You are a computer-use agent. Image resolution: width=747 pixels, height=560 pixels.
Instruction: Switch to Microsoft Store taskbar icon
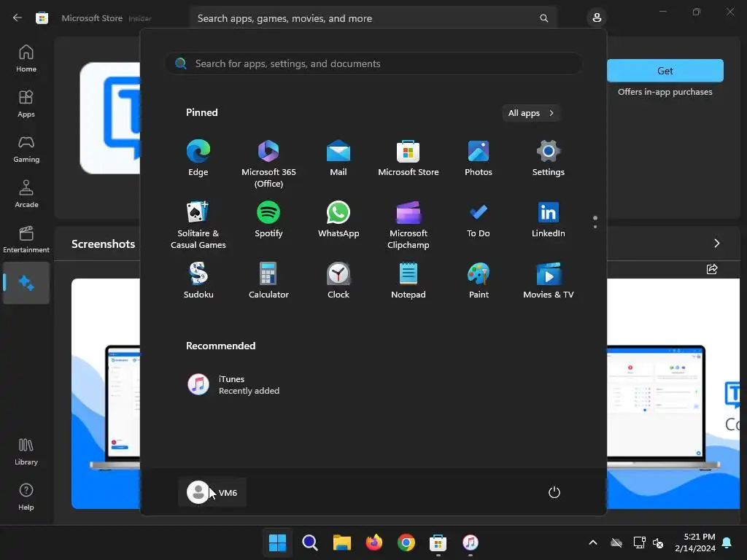[438, 542]
